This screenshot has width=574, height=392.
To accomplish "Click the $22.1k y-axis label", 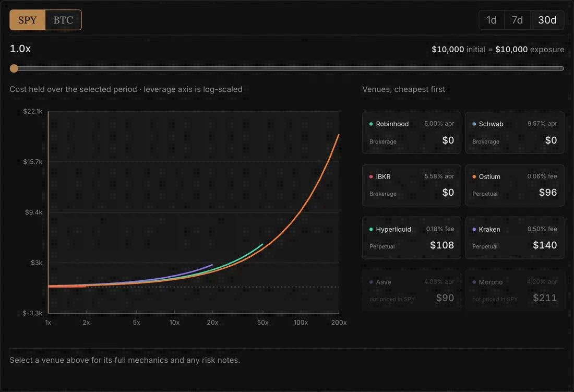I will [x=32, y=111].
